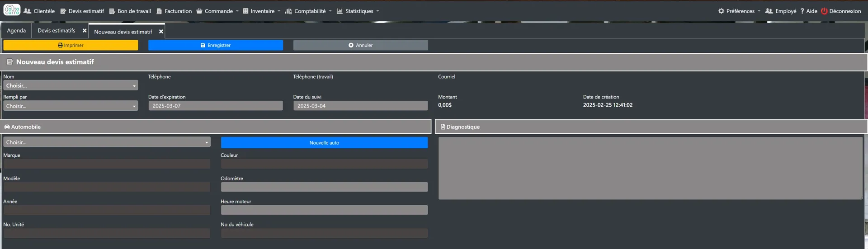The image size is (868, 249).
Task: Click the Préférences gear icon
Action: click(x=721, y=11)
